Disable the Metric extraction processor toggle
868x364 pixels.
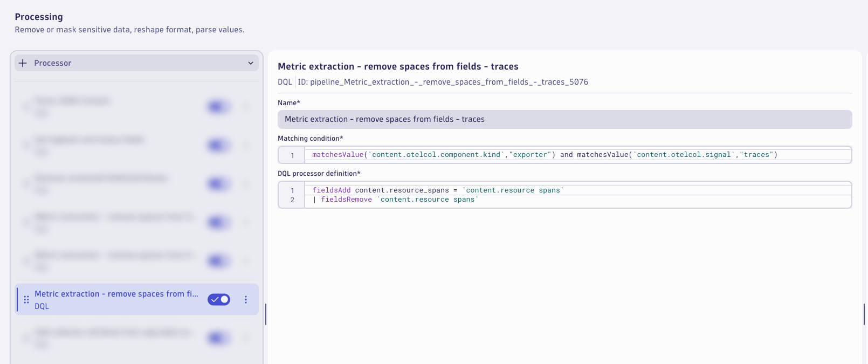pyautogui.click(x=219, y=299)
